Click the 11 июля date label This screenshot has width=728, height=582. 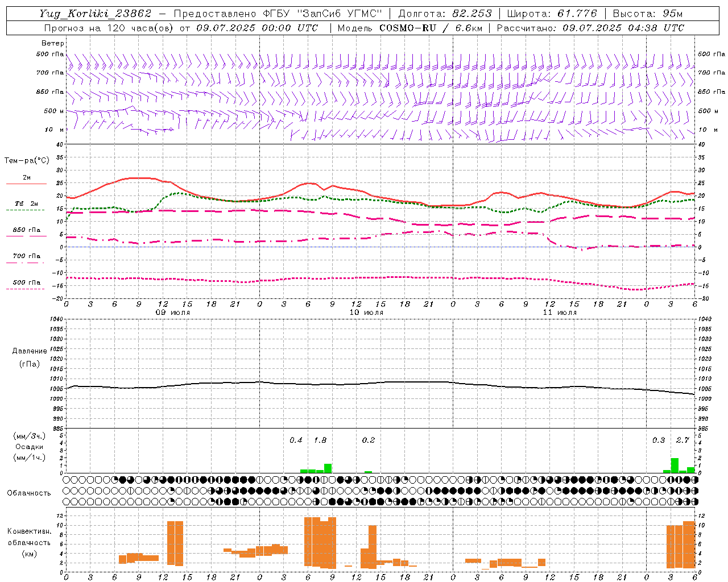click(560, 313)
